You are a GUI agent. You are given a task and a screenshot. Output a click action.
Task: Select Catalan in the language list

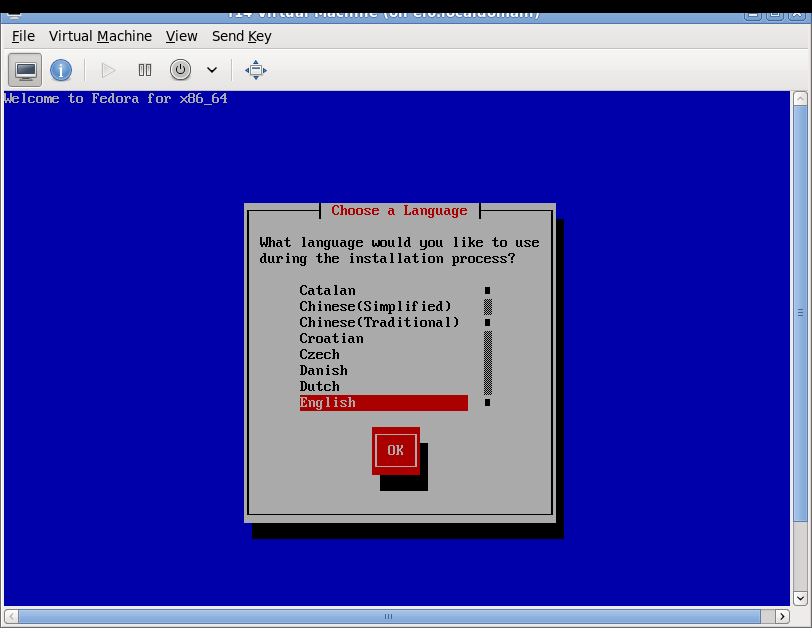[384, 290]
